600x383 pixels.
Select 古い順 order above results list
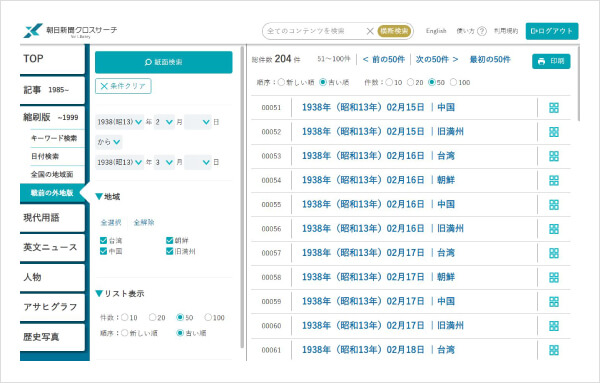pos(323,82)
